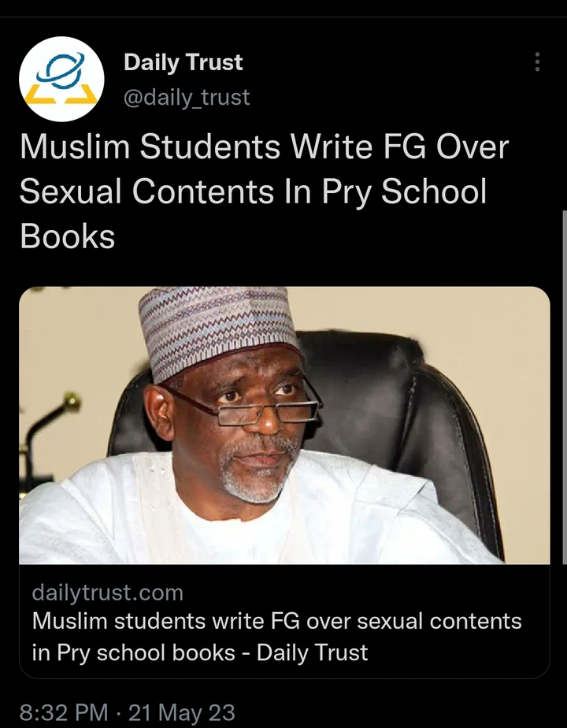Open the article preview photo

(x=284, y=425)
